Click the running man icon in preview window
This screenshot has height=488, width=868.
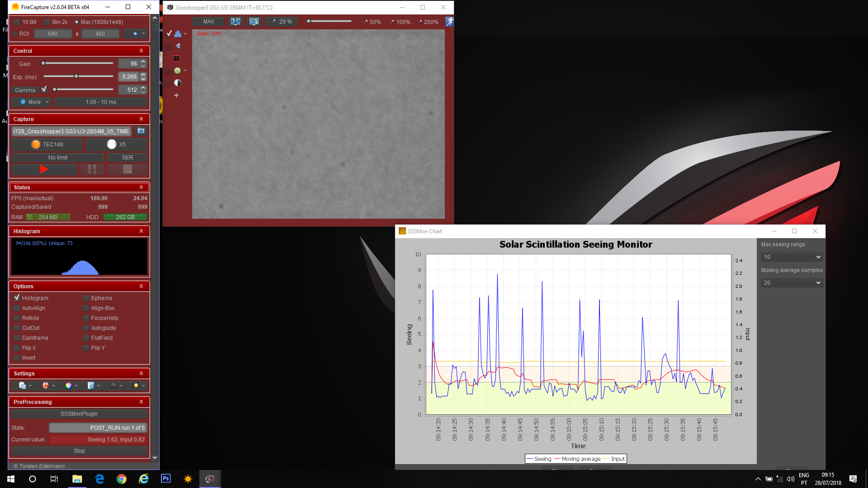449,22
